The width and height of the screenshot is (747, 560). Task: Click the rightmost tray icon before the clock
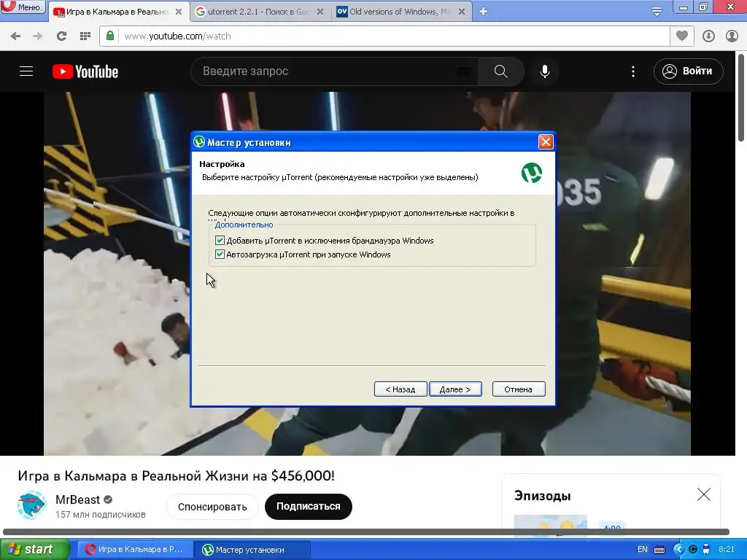(706, 550)
